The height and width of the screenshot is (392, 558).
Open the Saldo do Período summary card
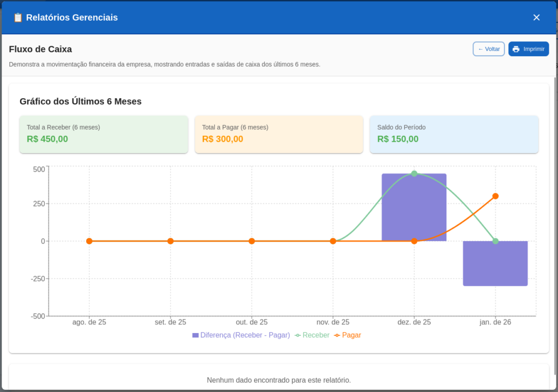coord(454,134)
